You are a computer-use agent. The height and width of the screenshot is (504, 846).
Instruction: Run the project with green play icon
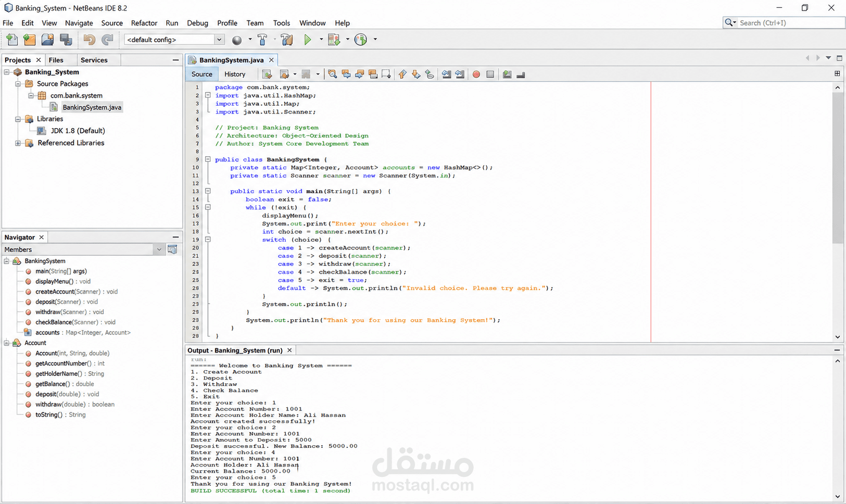point(308,40)
